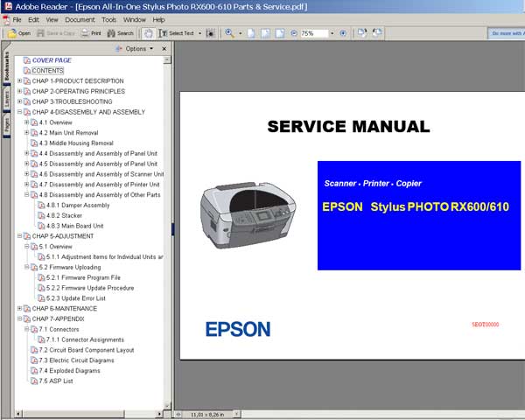Go to 7.3 Electric Circuit Diagrams bookmark
This screenshot has width=525, height=420.
[77, 360]
